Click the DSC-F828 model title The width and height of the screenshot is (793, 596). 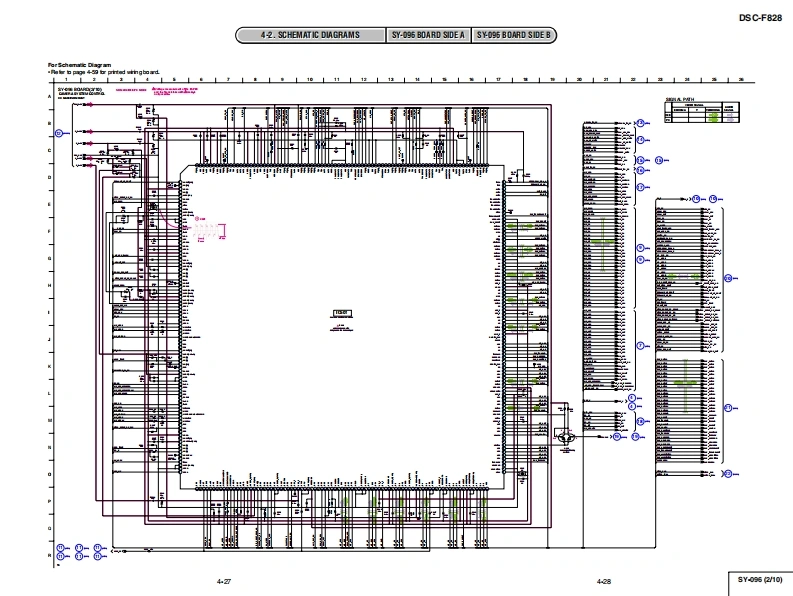760,17
